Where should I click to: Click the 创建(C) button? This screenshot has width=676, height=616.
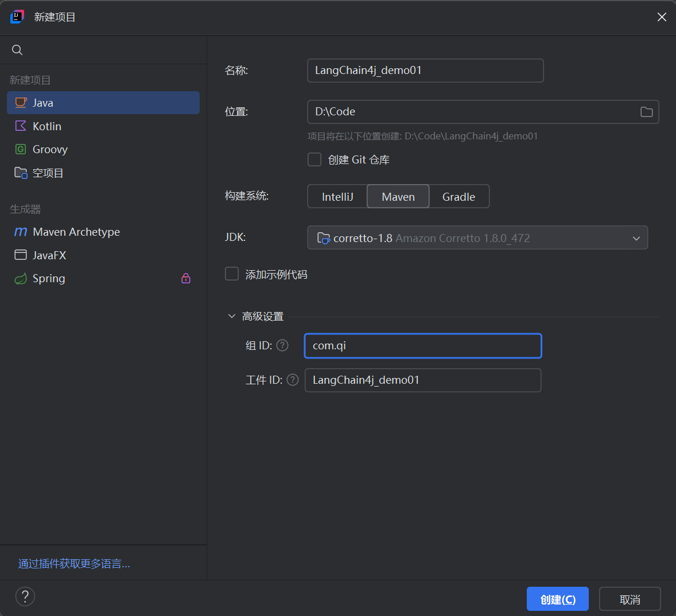tap(557, 599)
